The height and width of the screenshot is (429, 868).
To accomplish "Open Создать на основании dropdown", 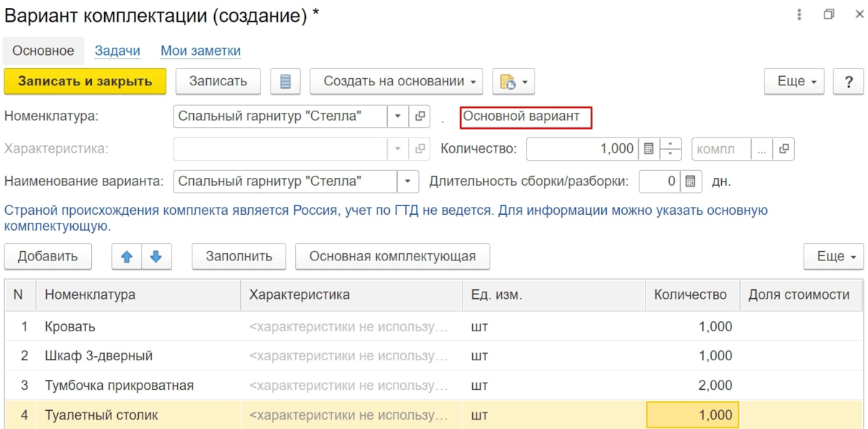I will [396, 82].
